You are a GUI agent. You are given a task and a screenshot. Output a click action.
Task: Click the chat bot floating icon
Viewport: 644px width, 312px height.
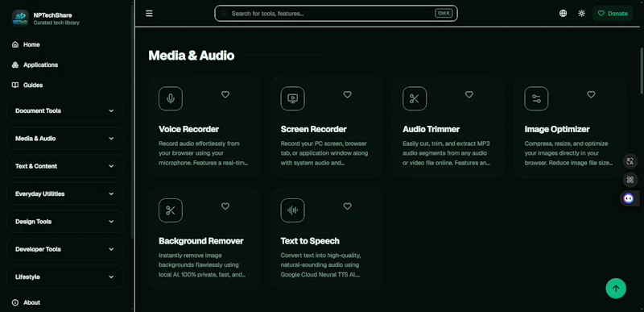pos(629,198)
